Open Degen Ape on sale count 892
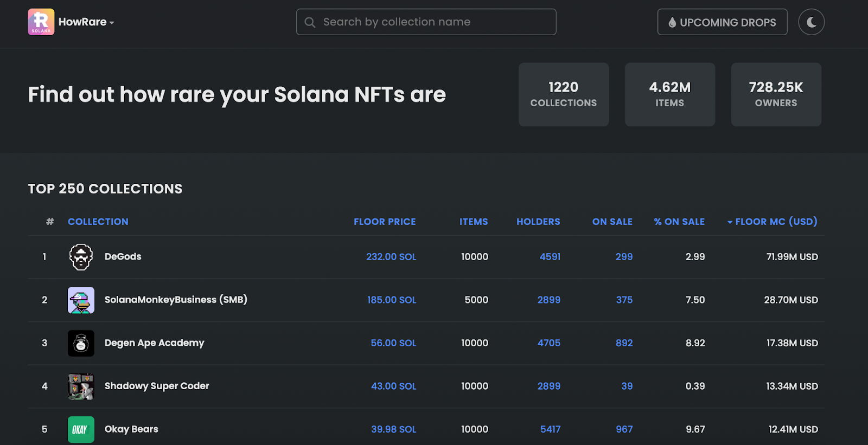 coord(624,343)
